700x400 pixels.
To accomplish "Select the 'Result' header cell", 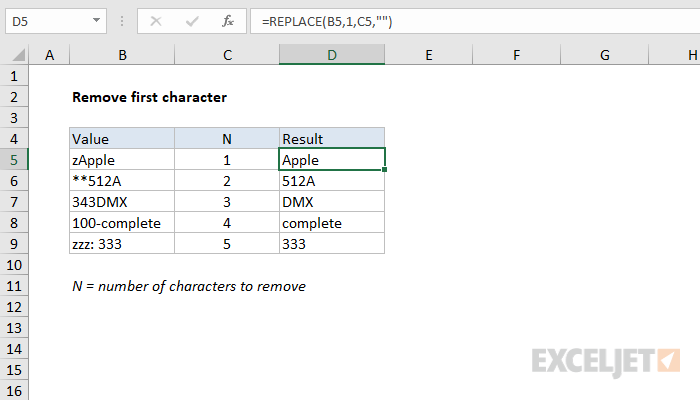I will (332, 139).
